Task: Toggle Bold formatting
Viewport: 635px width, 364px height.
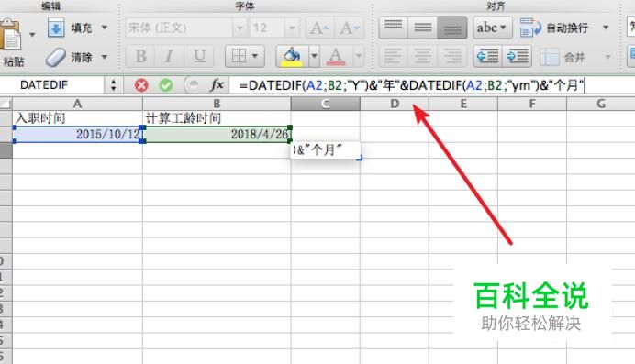Action: [x=140, y=56]
